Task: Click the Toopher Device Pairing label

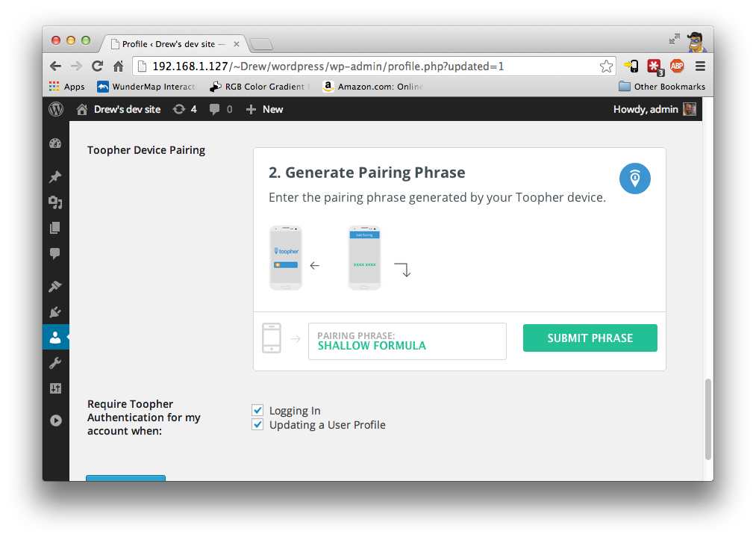Action: point(146,150)
